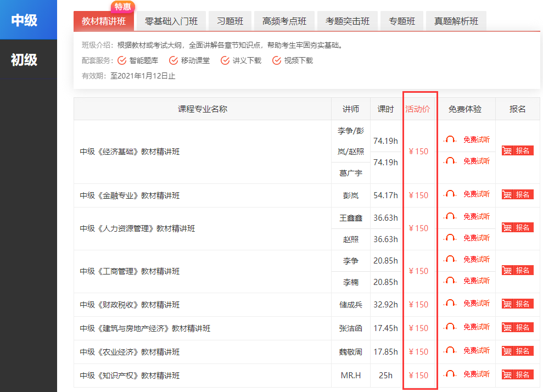Click cart icon in 农业经济 报名 button
This screenshot has width=543, height=392.
[x=507, y=351]
